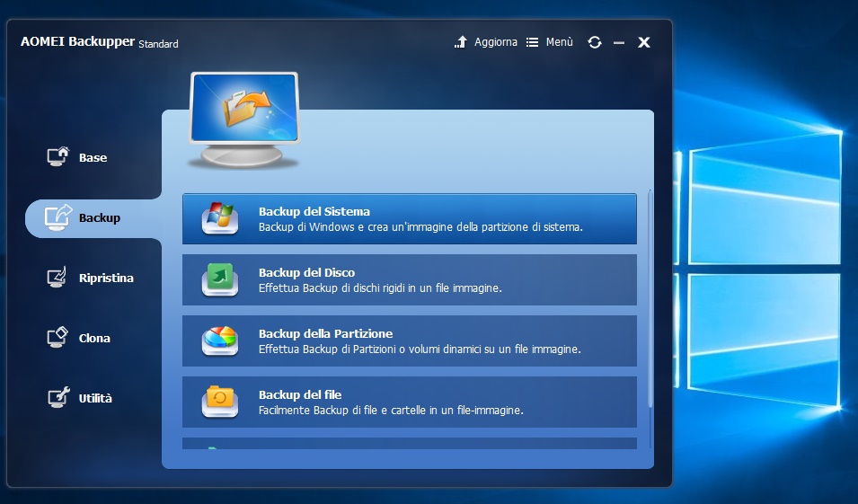
Task: Click the large monitor backup illustration
Action: (x=244, y=119)
